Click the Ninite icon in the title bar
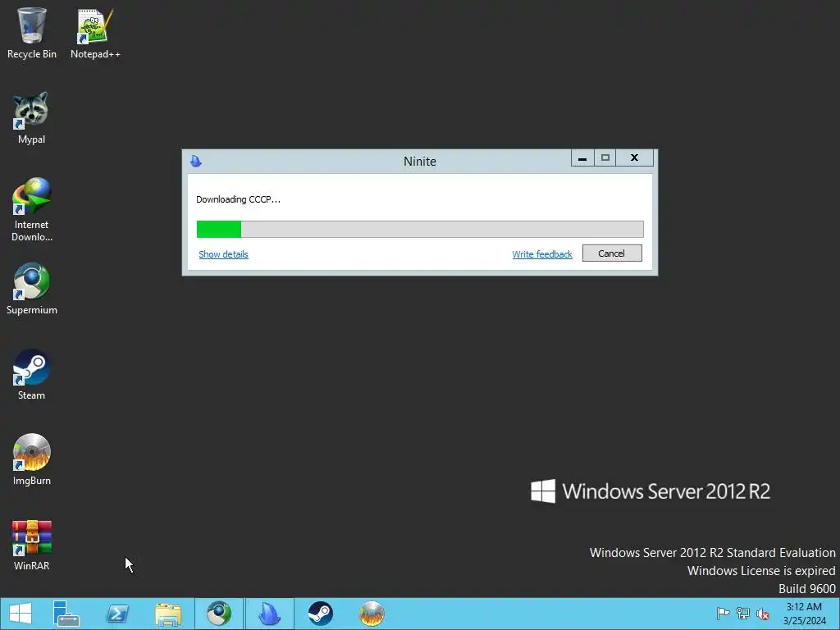 point(196,161)
